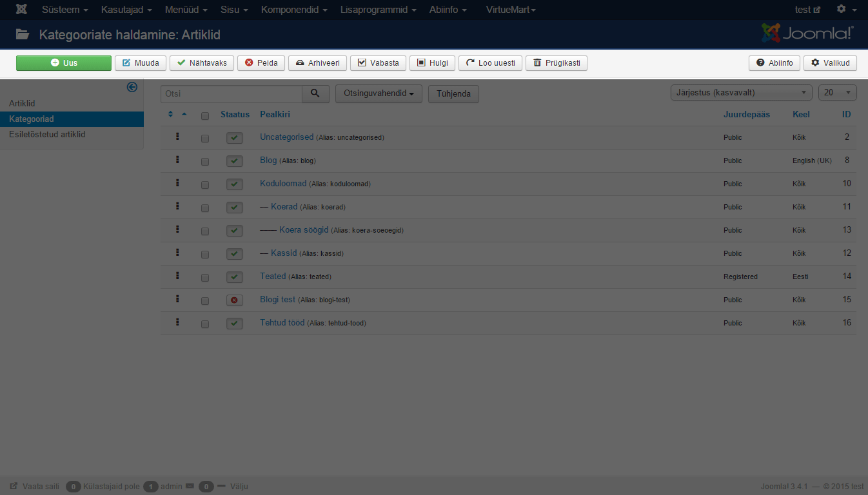Click the Prügikasti trash button
The height and width of the screenshot is (495, 868).
557,63
